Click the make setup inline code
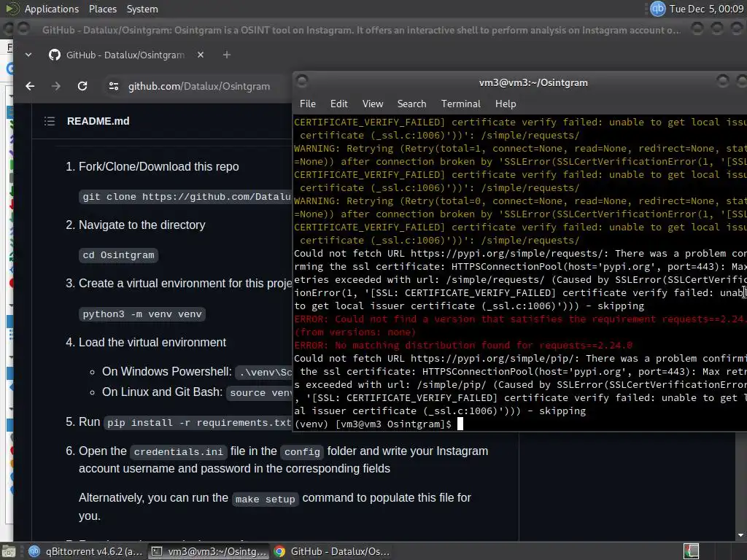 coord(266,499)
